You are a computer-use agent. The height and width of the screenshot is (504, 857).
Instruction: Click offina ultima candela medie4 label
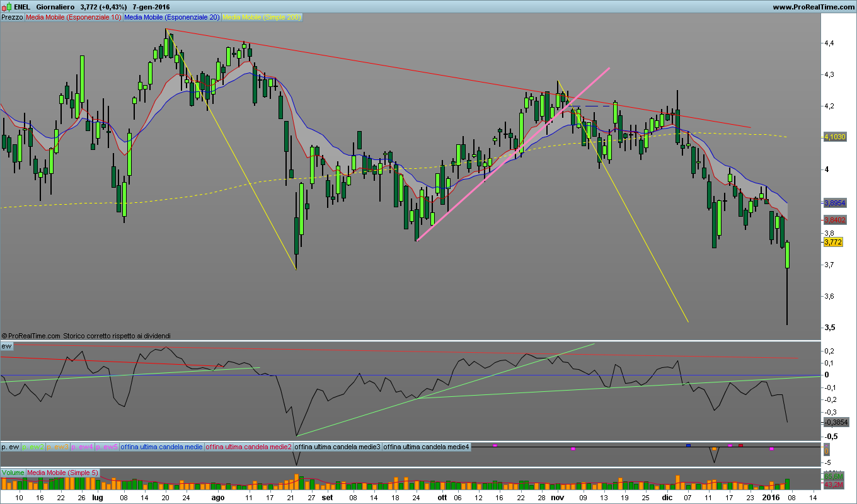[x=427, y=447]
